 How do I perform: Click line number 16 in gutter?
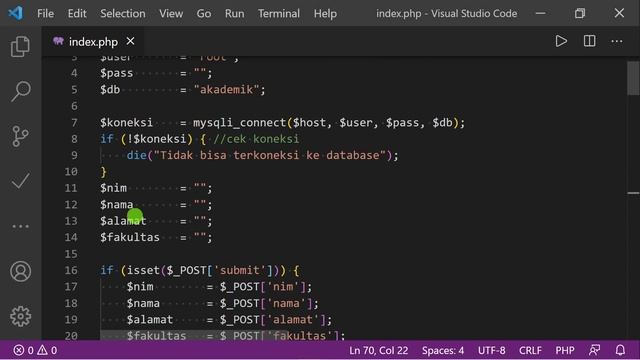(x=71, y=270)
